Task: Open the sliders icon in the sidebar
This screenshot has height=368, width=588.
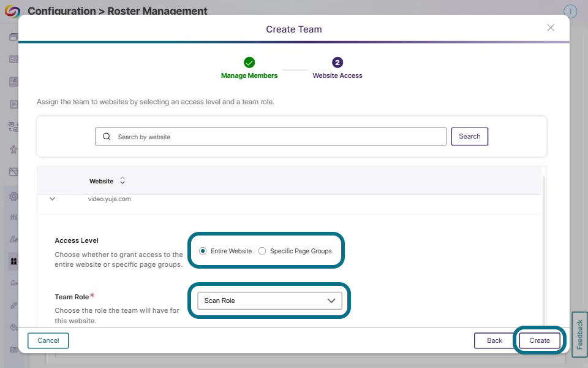Action: tap(13, 217)
